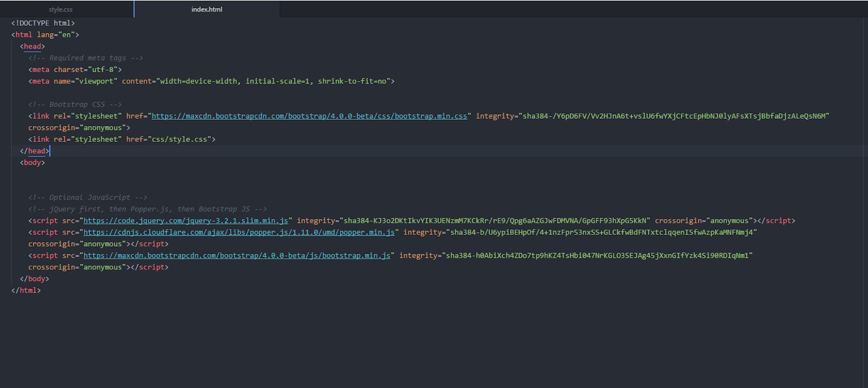
Task: Click the css/style.css href value
Action: [179, 140]
